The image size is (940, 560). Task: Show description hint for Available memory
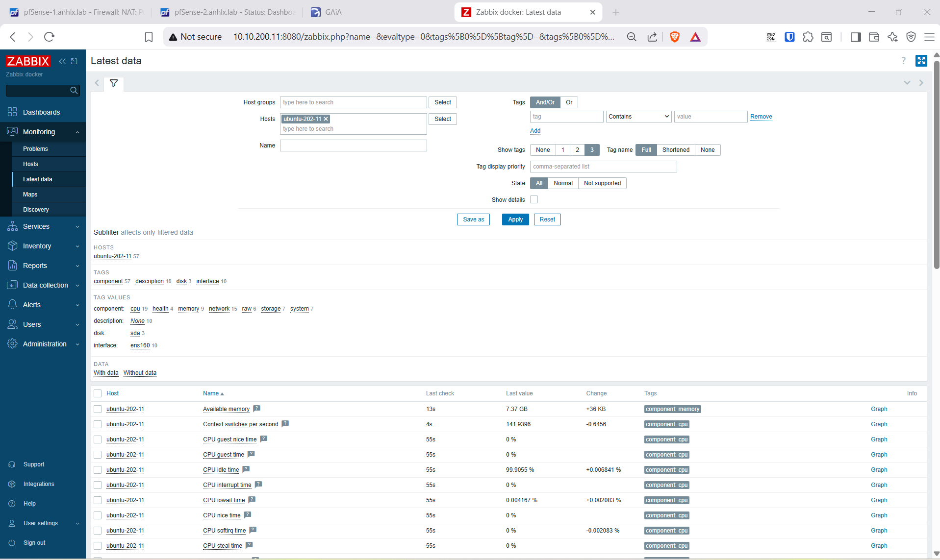pos(256,409)
